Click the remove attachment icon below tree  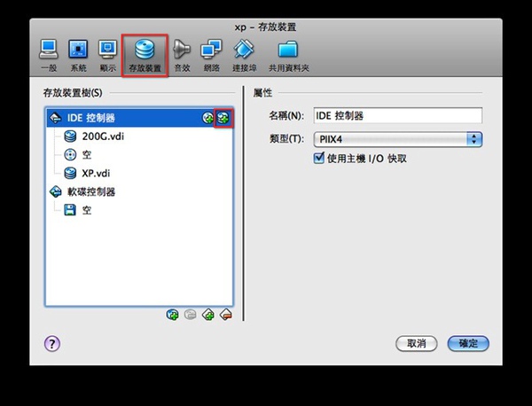tap(191, 315)
